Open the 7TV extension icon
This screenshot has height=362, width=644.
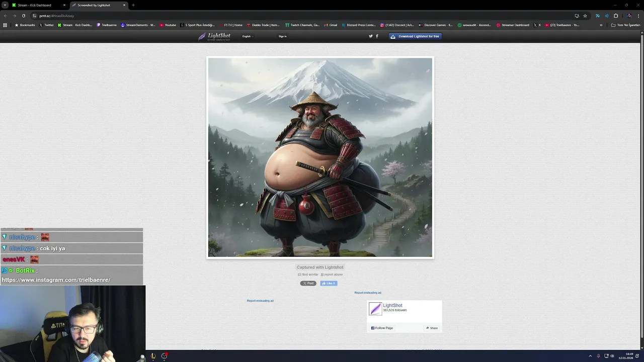597,16
